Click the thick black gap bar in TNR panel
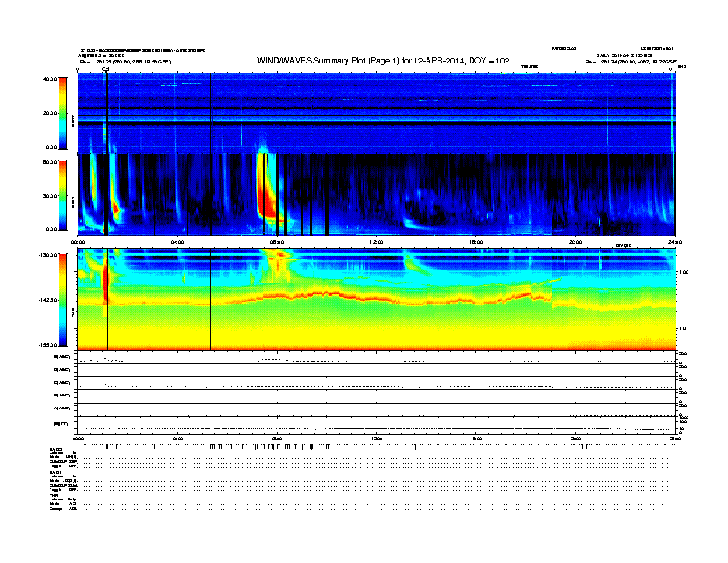Screen dimensions: 728x563 [x=210, y=300]
